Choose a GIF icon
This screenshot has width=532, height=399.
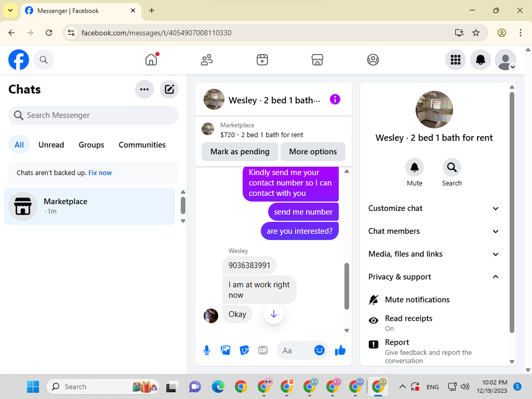[x=263, y=350]
